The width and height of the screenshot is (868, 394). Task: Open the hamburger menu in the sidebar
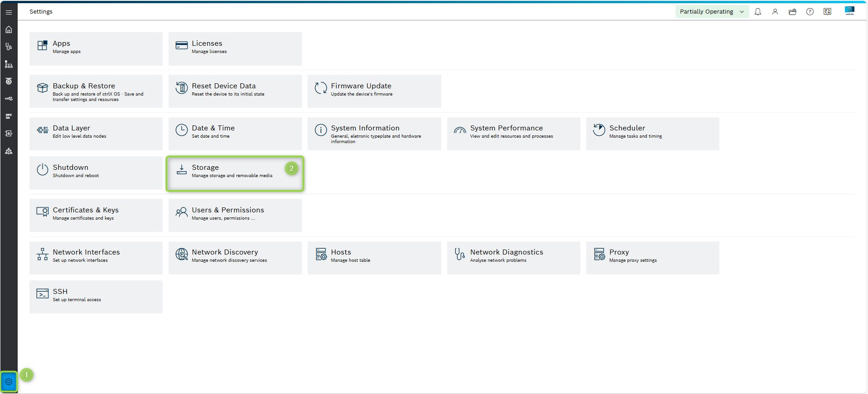pyautogui.click(x=9, y=12)
